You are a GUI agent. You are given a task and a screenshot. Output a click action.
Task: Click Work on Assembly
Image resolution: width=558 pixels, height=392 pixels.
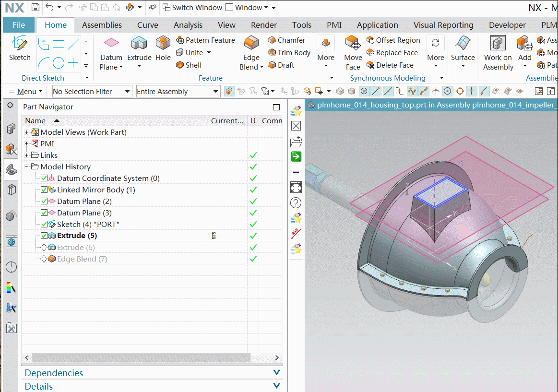pos(498,53)
